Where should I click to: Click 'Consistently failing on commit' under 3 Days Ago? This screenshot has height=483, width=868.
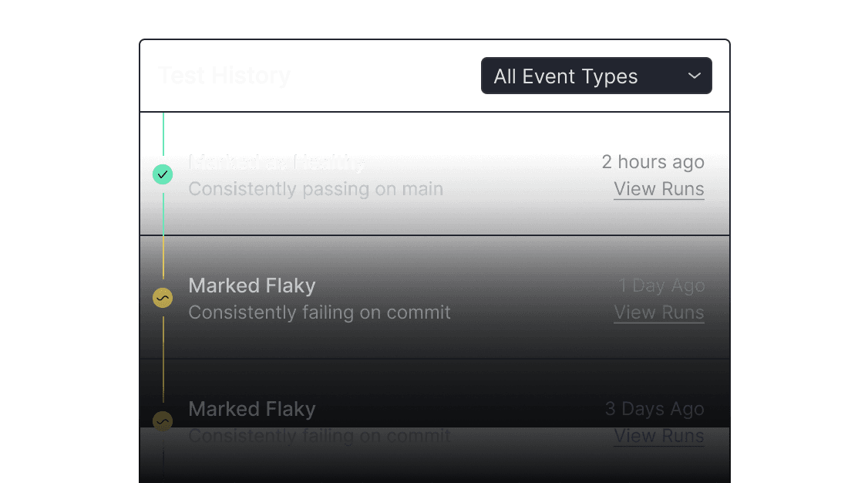[319, 437]
